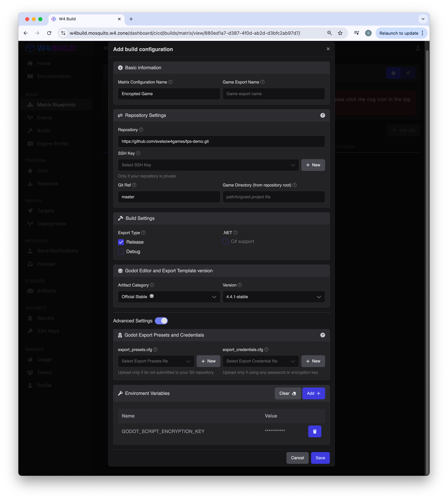448x500 pixels.
Task: Click the Git Ref field containing master
Action: pyautogui.click(x=169, y=197)
